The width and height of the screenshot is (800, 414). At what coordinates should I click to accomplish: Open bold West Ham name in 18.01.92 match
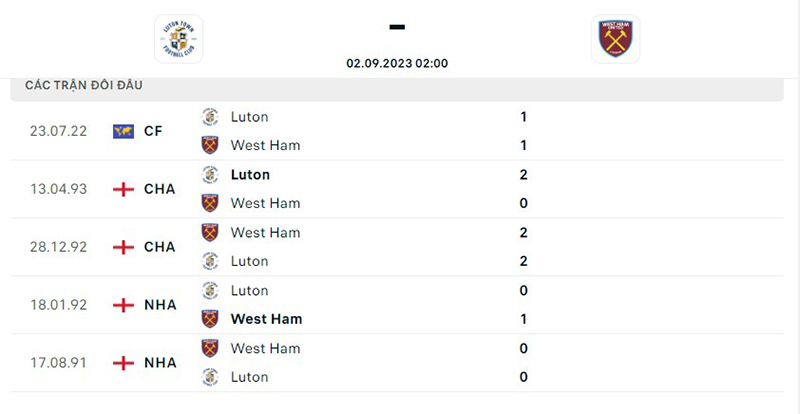(266, 319)
